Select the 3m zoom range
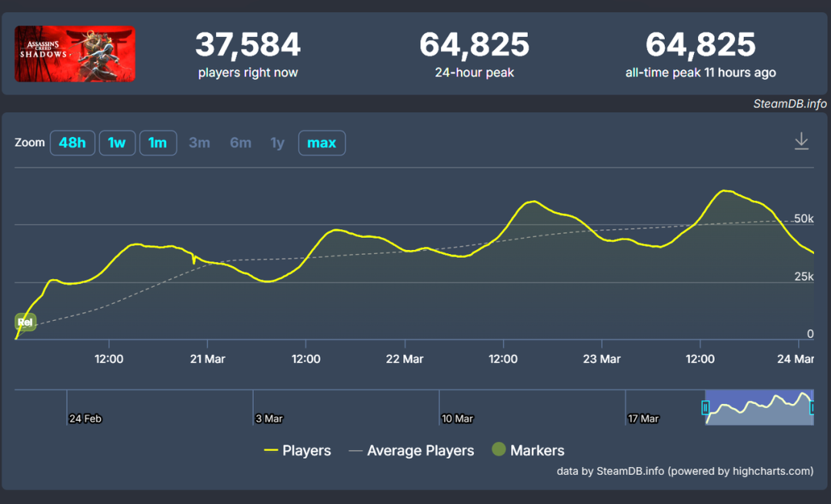Image resolution: width=831 pixels, height=504 pixels. click(x=199, y=143)
